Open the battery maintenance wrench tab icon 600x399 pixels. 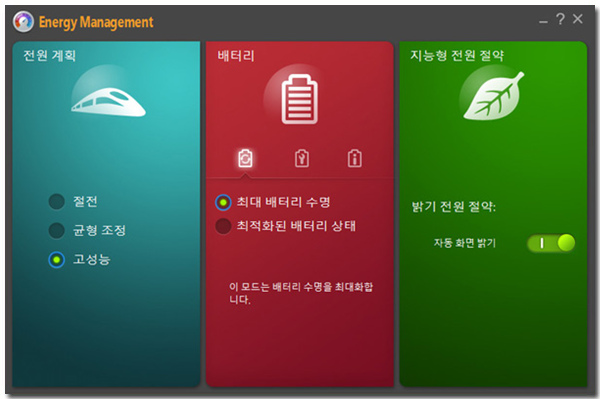[302, 158]
